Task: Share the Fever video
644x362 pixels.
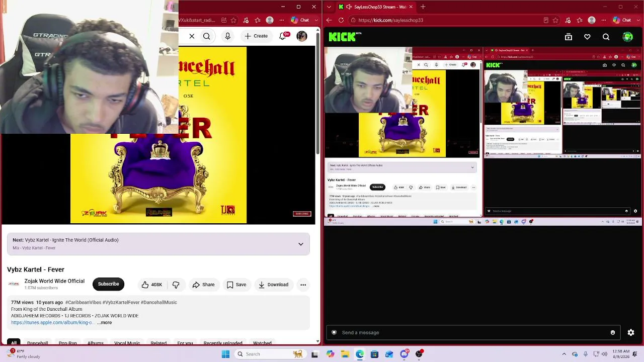Action: coord(203,285)
